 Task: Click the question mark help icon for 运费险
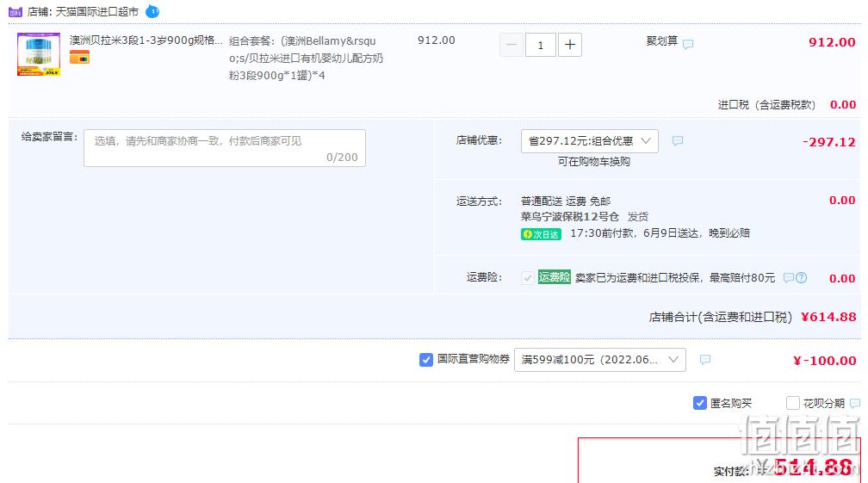pyautogui.click(x=801, y=278)
